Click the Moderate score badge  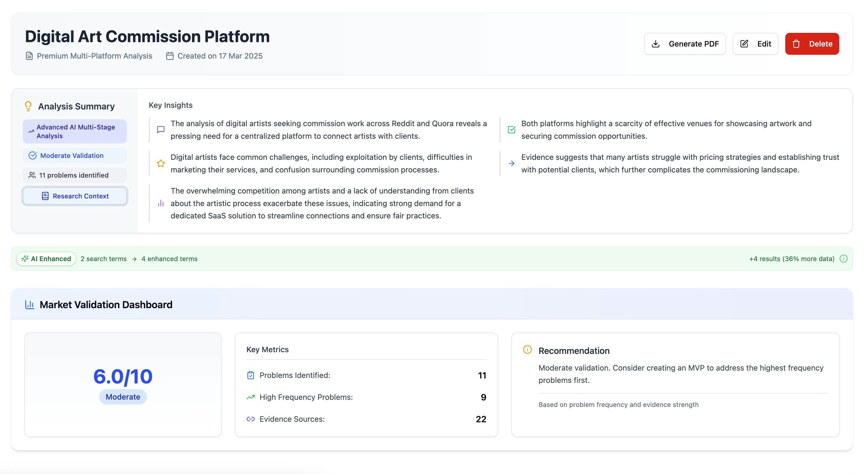123,397
